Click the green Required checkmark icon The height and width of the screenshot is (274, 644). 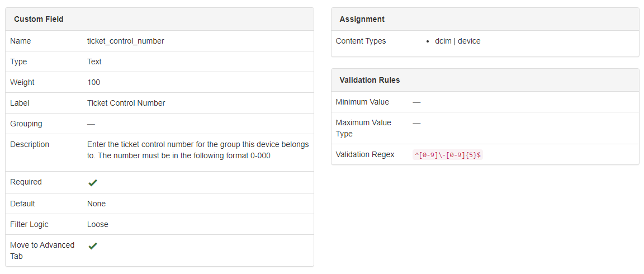[x=93, y=183]
